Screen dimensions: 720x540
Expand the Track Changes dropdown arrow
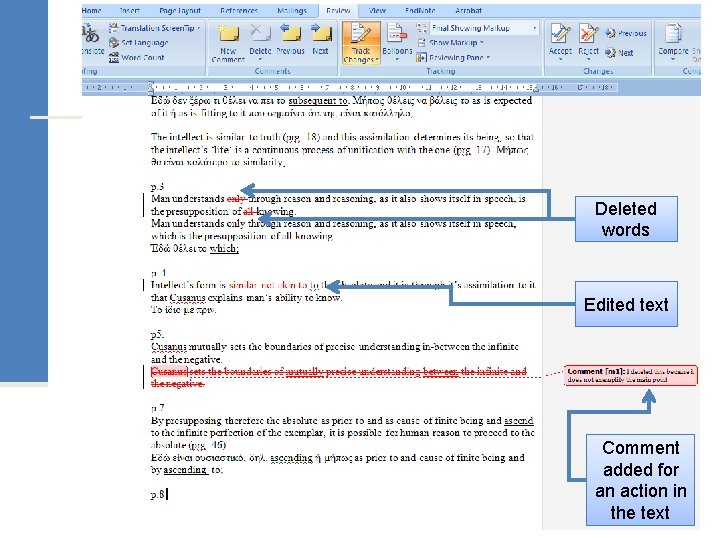coord(377,60)
